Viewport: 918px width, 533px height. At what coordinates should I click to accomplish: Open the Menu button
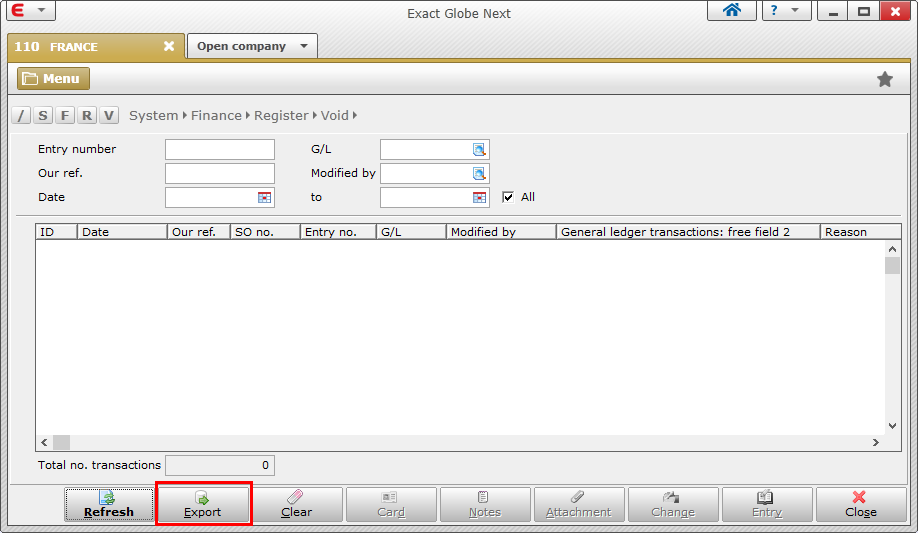click(x=53, y=78)
